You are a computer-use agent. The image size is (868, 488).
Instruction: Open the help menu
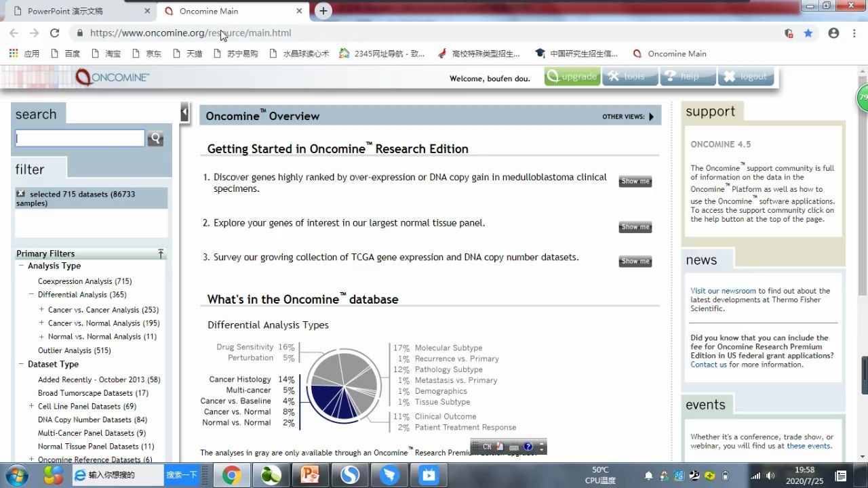point(688,77)
